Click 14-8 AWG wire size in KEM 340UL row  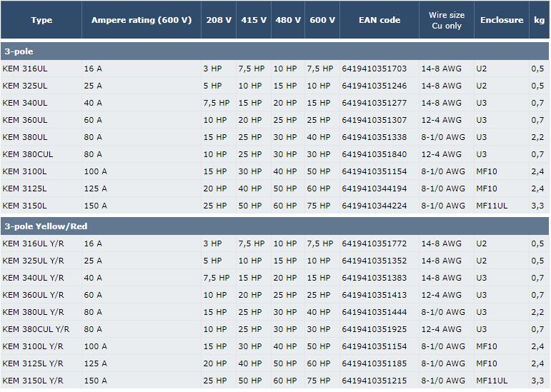pos(442,103)
